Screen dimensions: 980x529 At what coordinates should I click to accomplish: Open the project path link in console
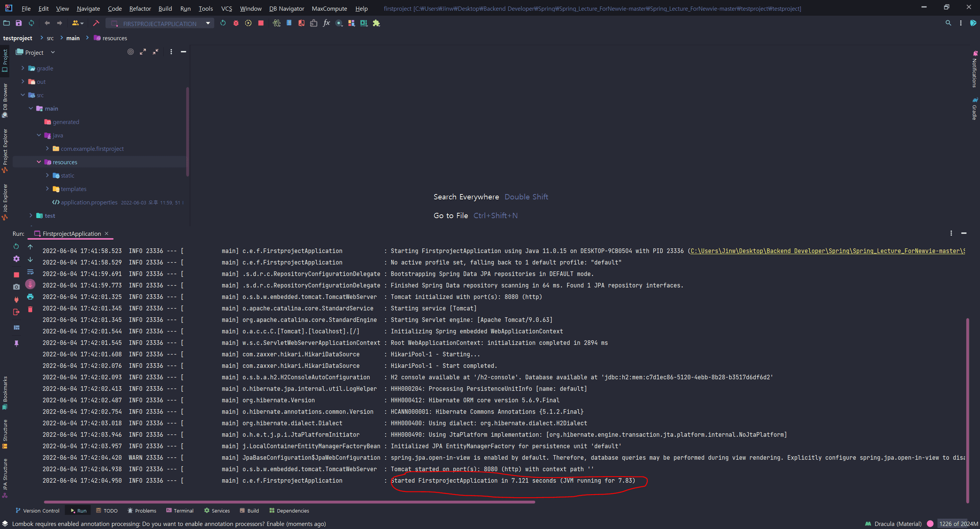pos(828,251)
